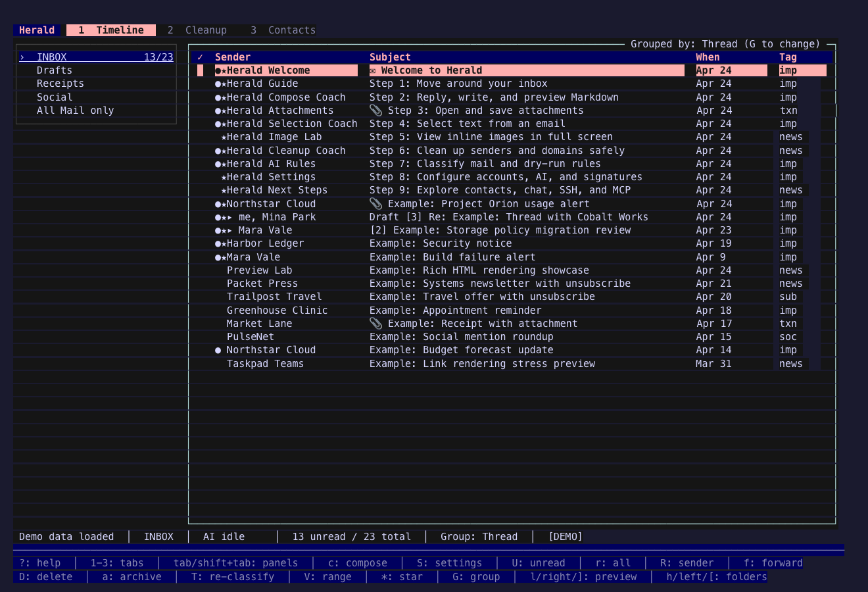This screenshot has width=868, height=592.
Task: Click the paperclip icon on Receipt with attachment row
Action: pos(375,324)
